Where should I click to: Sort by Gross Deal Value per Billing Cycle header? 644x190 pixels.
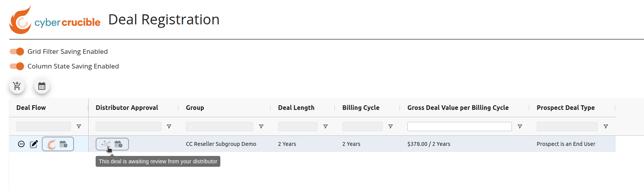(458, 108)
